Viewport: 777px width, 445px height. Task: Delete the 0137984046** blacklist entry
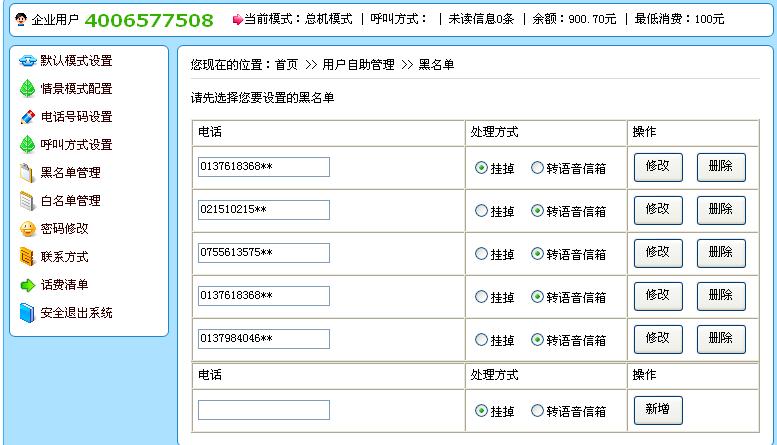pyautogui.click(x=721, y=339)
